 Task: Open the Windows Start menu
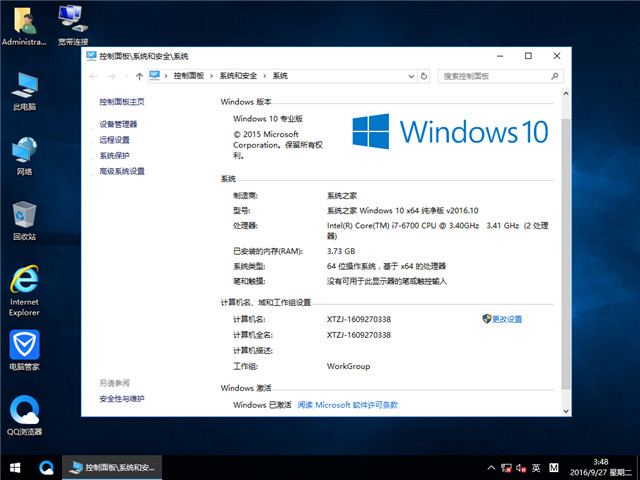click(x=15, y=468)
